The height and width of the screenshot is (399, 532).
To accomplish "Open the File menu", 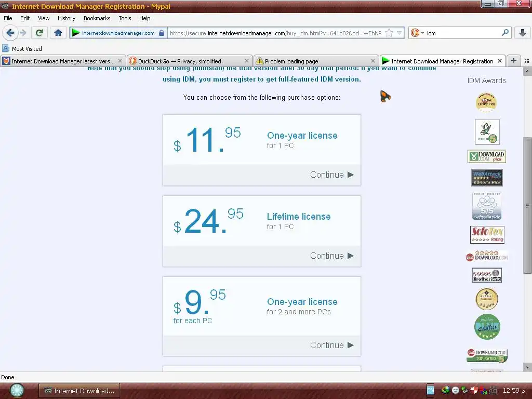I will 8,18.
